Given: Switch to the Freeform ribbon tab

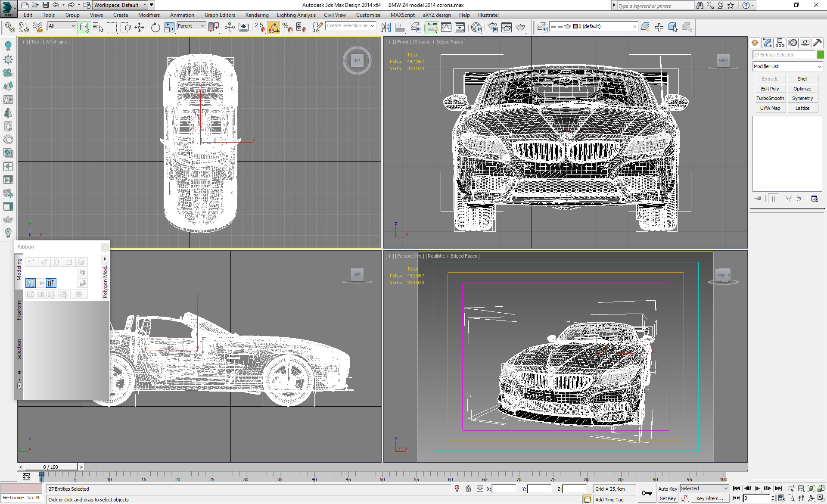Looking at the screenshot, I should pyautogui.click(x=19, y=310).
